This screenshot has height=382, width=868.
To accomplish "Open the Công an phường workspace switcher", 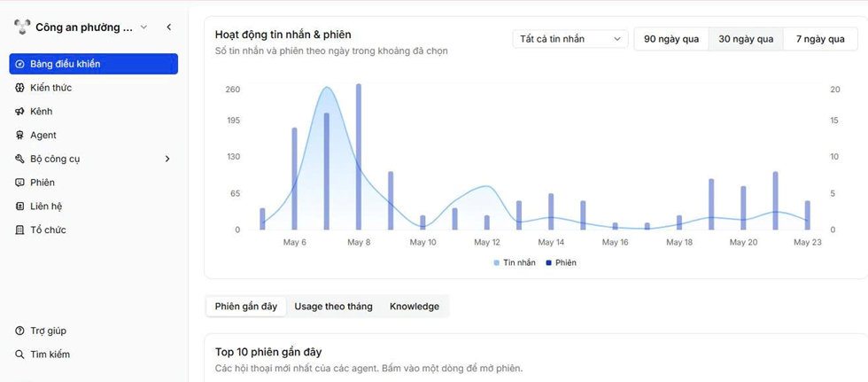I will 81,27.
